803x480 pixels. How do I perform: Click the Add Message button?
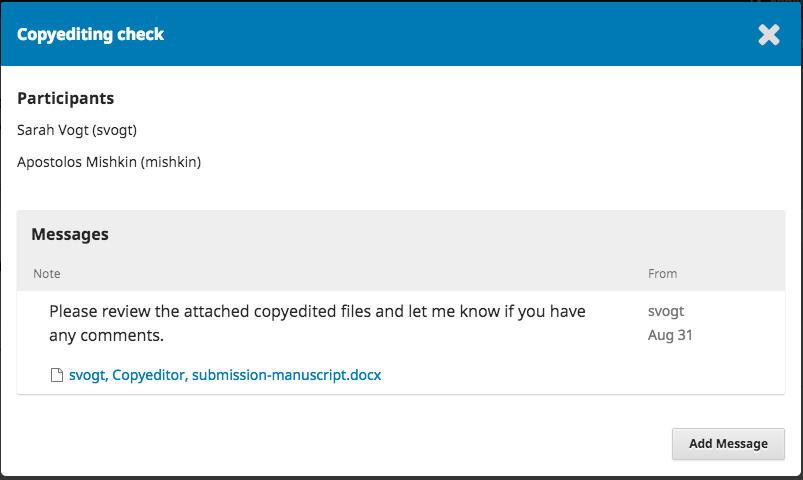(x=728, y=444)
